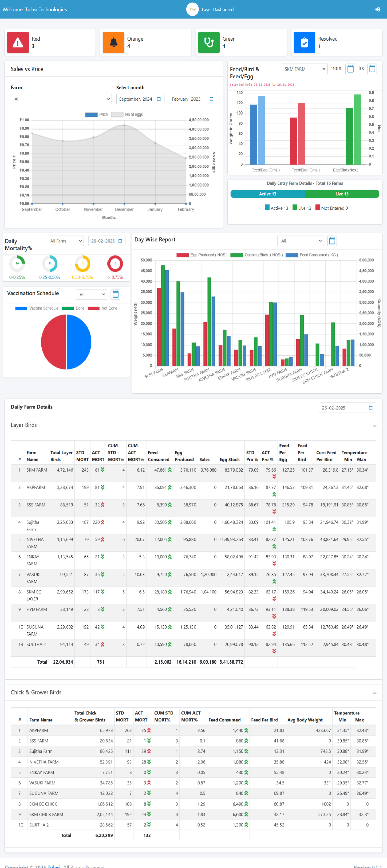Click the Live 13 progress bar segment
This screenshot has width=387, height=868.
tap(342, 194)
